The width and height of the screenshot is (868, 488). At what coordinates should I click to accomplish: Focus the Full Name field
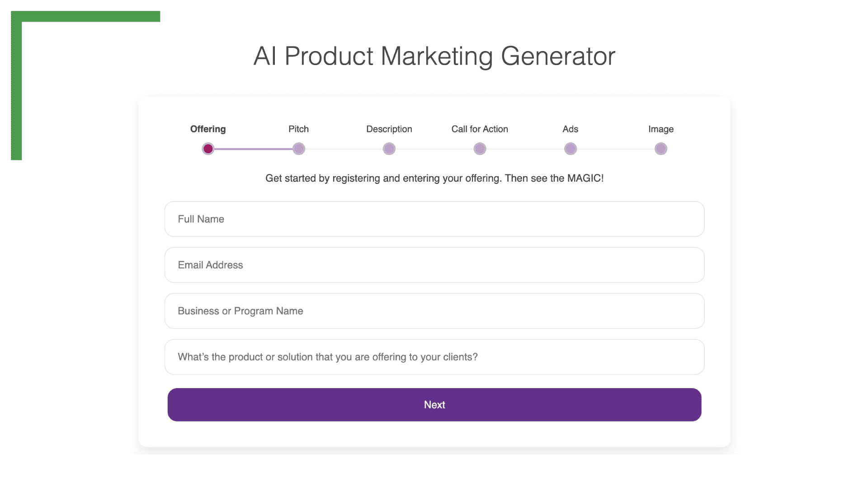[434, 219]
